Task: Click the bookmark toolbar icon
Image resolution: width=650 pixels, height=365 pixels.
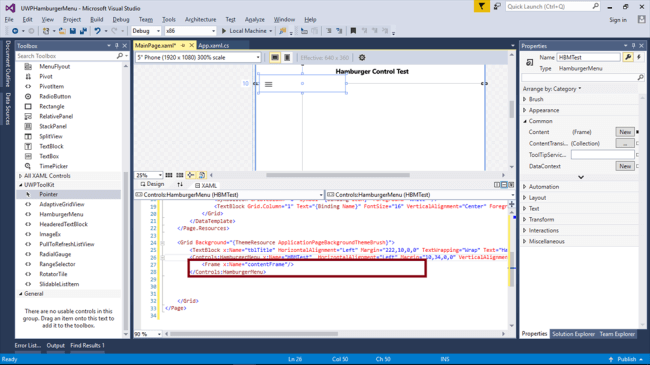Action: point(353,31)
